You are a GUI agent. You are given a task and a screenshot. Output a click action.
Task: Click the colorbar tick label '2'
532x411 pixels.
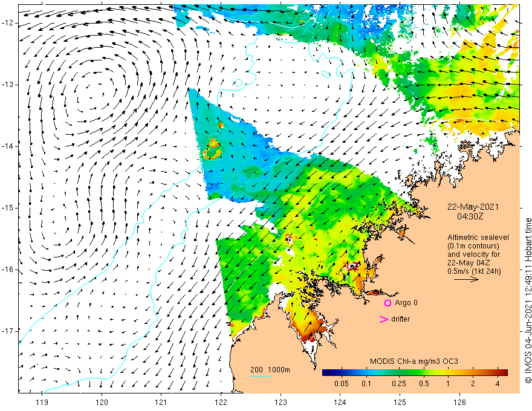coord(473,384)
